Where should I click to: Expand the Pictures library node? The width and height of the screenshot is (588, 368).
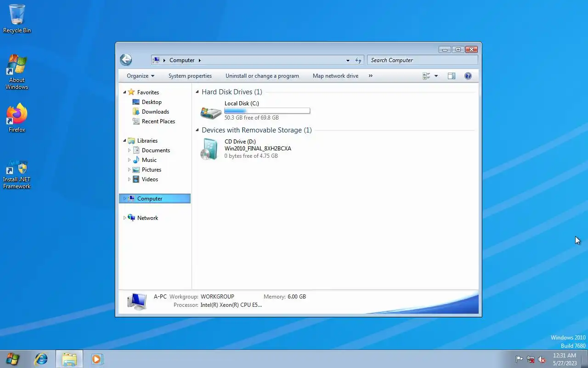click(129, 170)
